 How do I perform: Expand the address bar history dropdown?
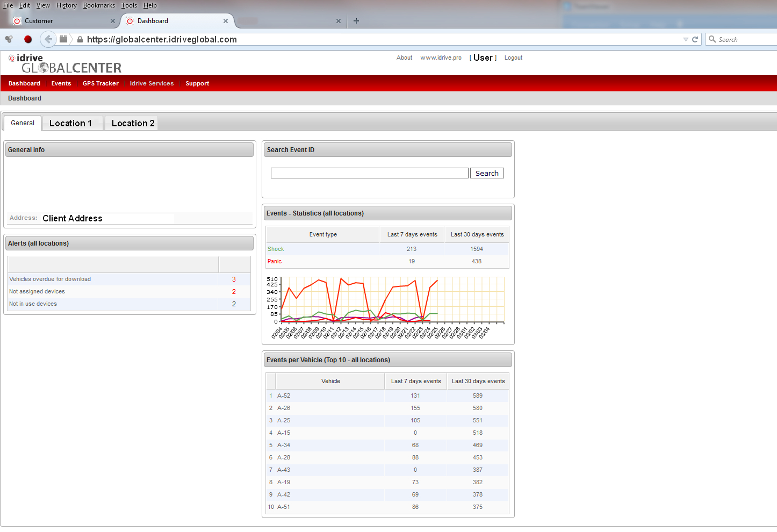coord(685,39)
